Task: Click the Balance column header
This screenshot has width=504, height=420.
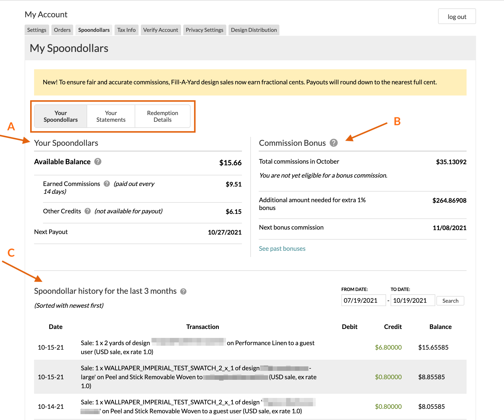Action: [440, 327]
